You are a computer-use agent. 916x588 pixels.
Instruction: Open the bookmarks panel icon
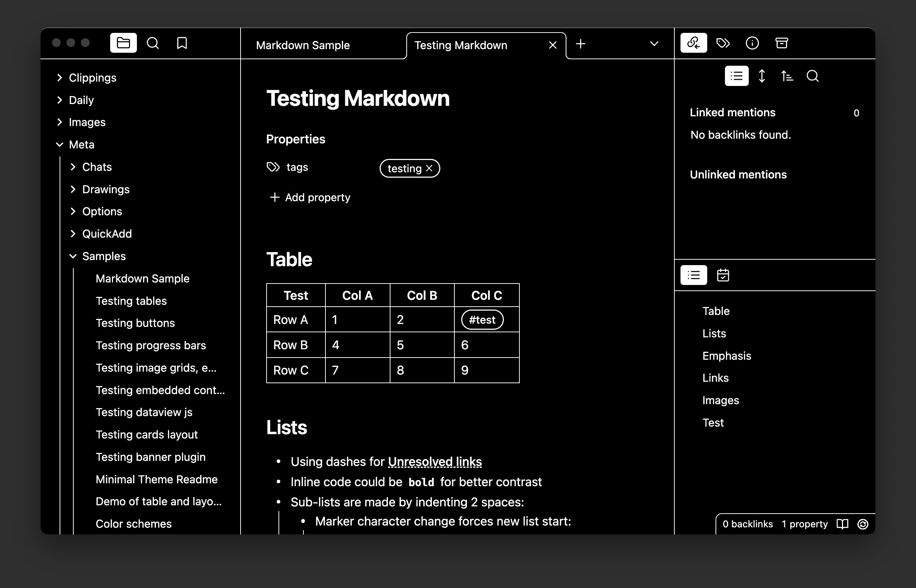[182, 43]
